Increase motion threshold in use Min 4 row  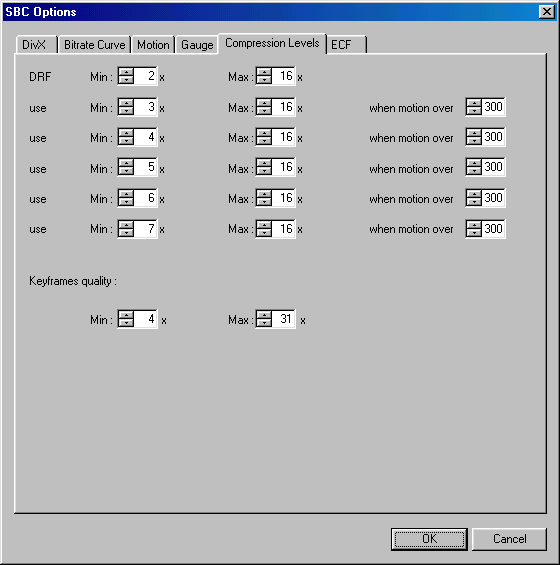click(x=474, y=133)
